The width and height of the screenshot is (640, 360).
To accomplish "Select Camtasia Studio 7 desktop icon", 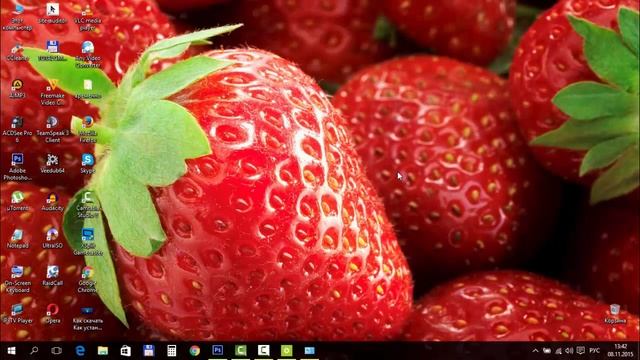I will point(87,205).
